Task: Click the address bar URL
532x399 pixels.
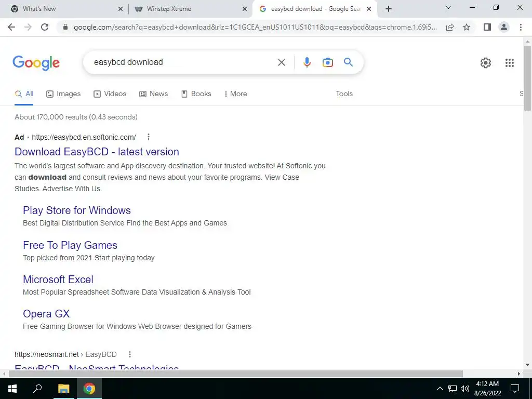Action: (x=255, y=27)
